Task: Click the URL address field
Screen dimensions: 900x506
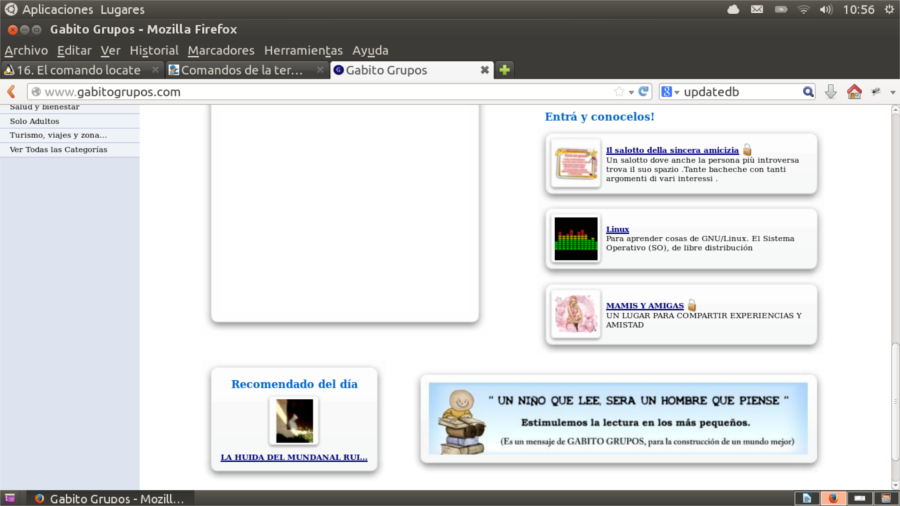Action: click(x=320, y=91)
